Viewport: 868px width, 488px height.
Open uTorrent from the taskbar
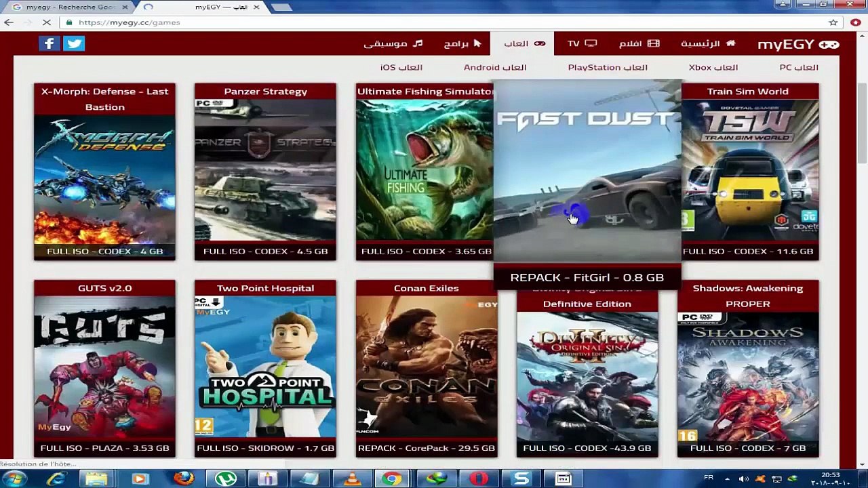226,479
